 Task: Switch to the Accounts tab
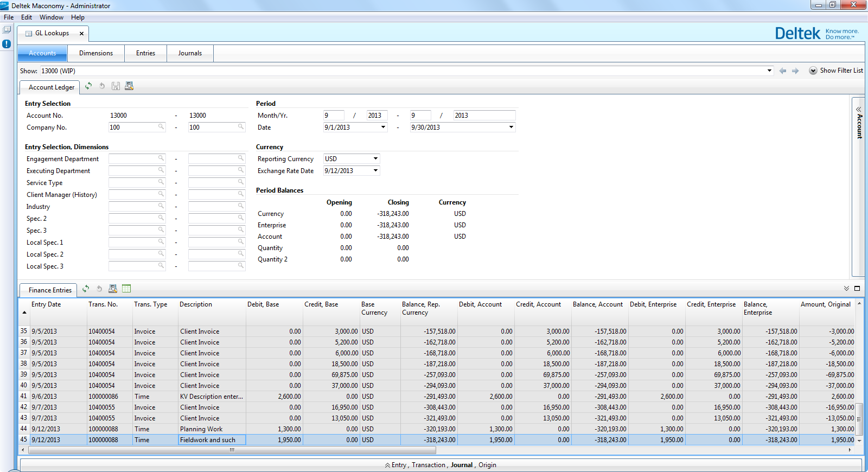click(42, 53)
